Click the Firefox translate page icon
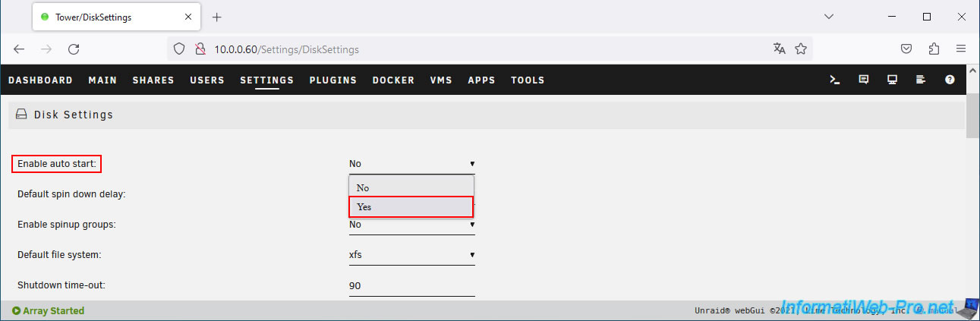This screenshot has height=321, width=980. [780, 49]
